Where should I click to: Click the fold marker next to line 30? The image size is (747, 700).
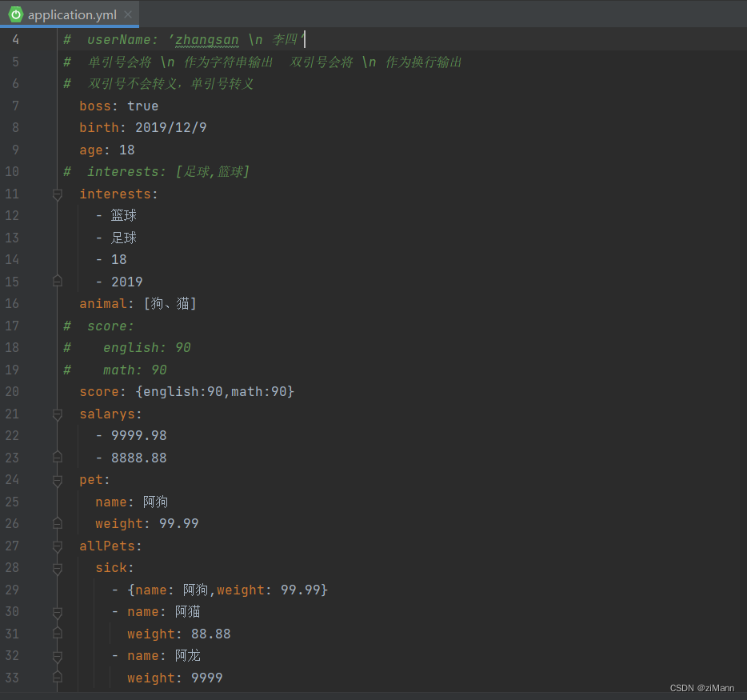pos(57,611)
